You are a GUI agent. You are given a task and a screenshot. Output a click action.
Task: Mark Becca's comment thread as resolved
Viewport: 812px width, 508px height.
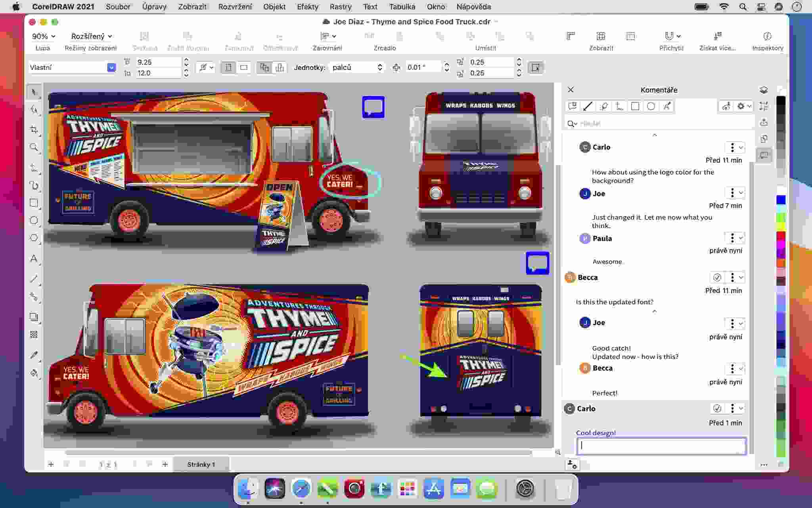[717, 277]
